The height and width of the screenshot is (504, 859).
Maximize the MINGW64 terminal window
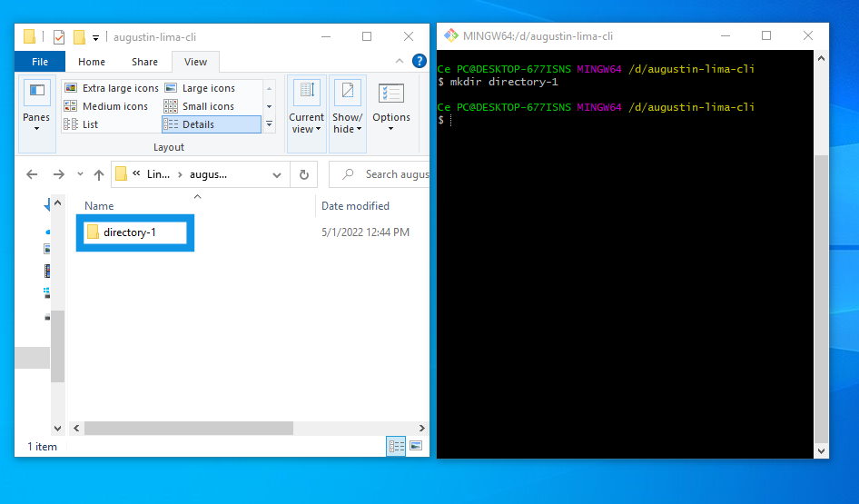coord(766,35)
